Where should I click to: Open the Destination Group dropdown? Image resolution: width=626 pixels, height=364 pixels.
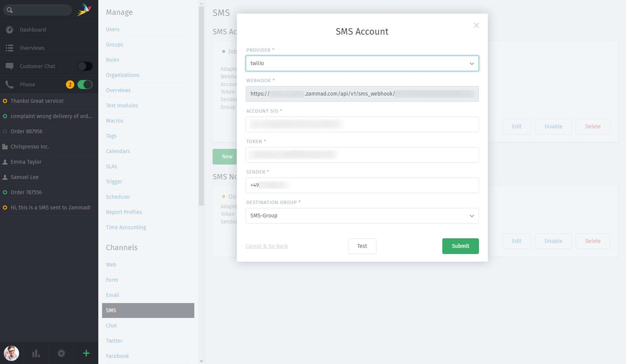tap(362, 216)
